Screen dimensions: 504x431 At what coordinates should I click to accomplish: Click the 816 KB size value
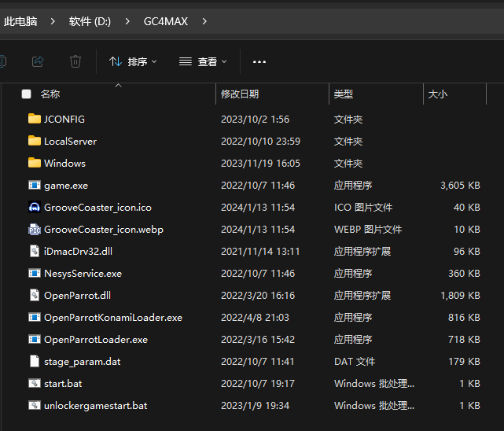tap(464, 318)
